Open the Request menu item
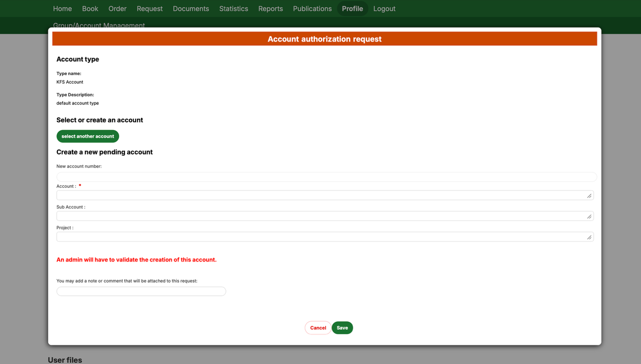The height and width of the screenshot is (364, 641). [149, 9]
